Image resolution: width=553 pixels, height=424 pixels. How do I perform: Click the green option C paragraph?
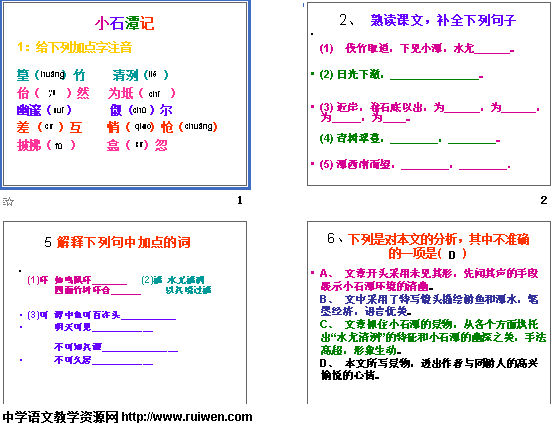[433, 337]
